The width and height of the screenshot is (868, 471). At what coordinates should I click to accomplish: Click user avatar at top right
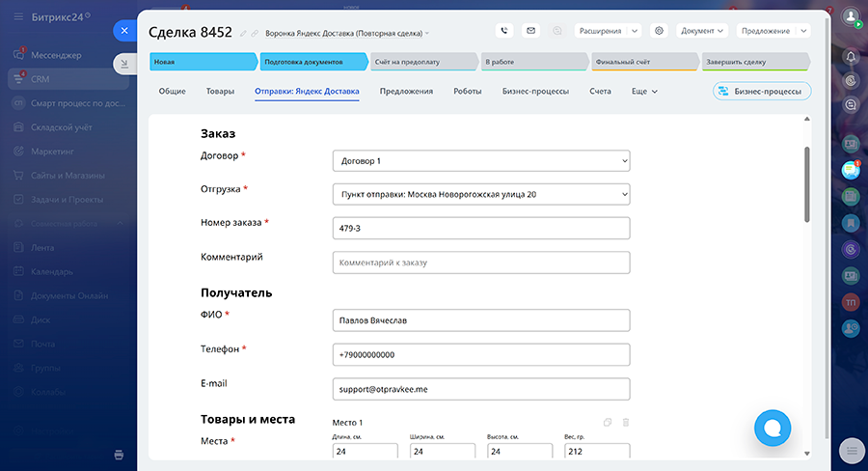pos(851,16)
